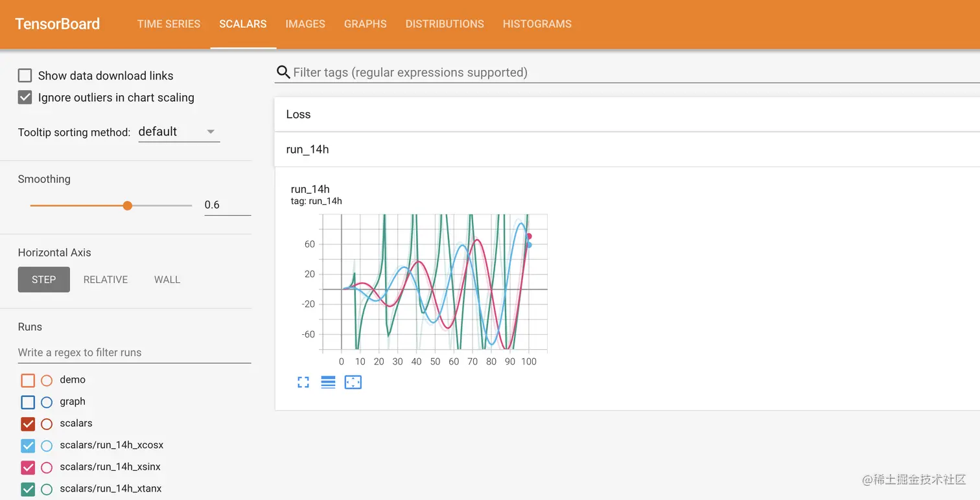Click the Smoothing section label

point(44,179)
